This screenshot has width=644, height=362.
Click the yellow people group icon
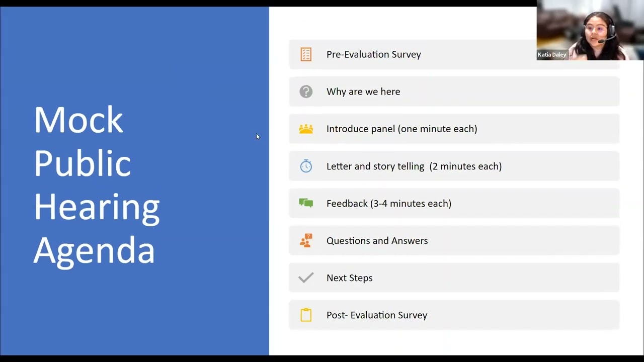click(x=306, y=129)
